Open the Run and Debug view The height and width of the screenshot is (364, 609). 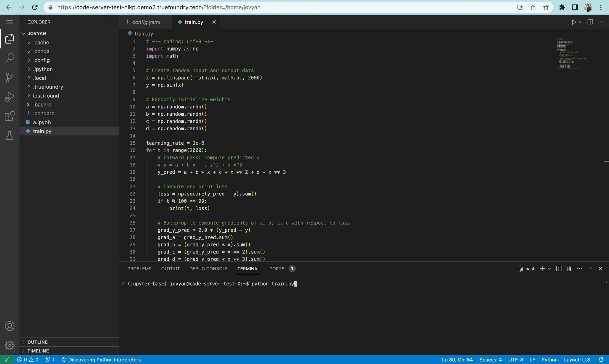pyautogui.click(x=9, y=97)
